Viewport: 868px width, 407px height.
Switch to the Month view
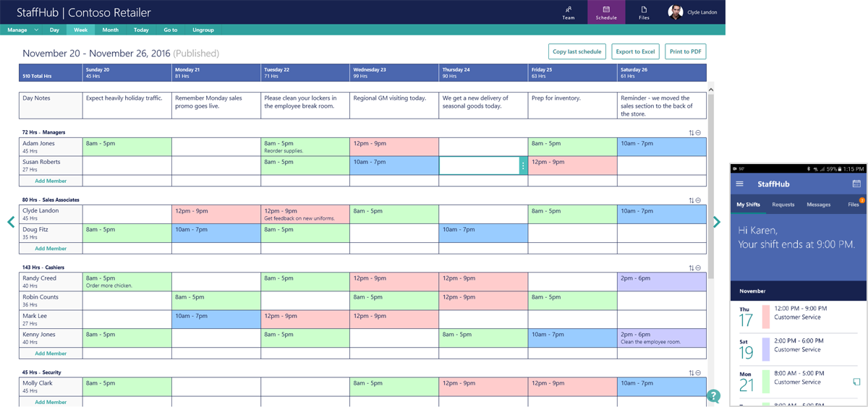110,30
